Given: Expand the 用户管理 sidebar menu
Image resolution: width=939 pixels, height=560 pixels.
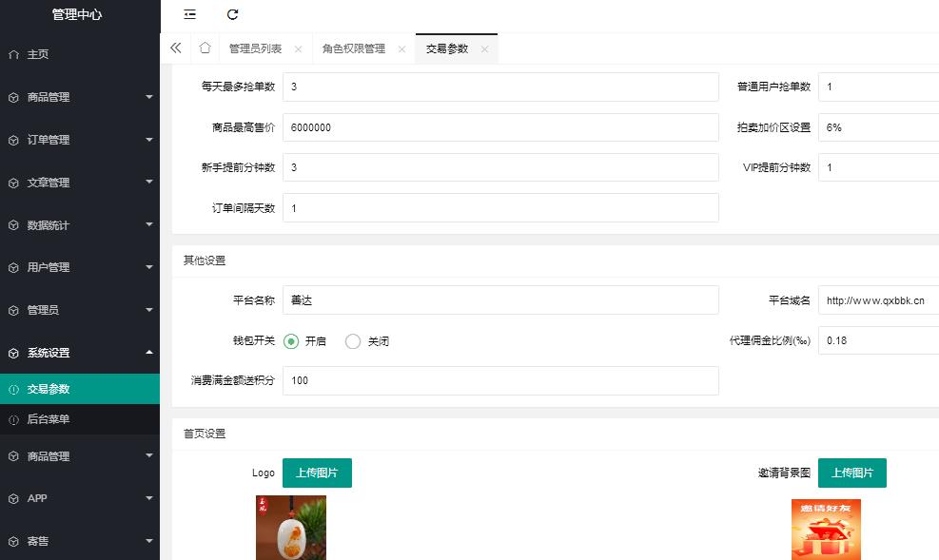Looking at the screenshot, I should pyautogui.click(x=79, y=267).
